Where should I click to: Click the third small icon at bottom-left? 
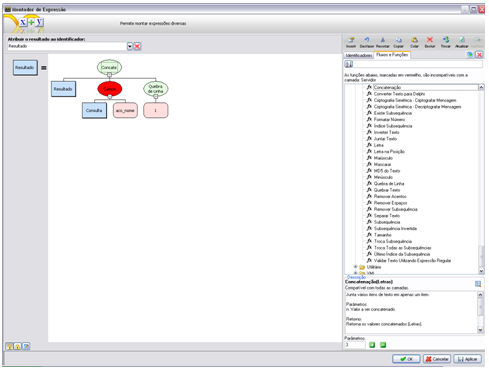[x=26, y=347]
